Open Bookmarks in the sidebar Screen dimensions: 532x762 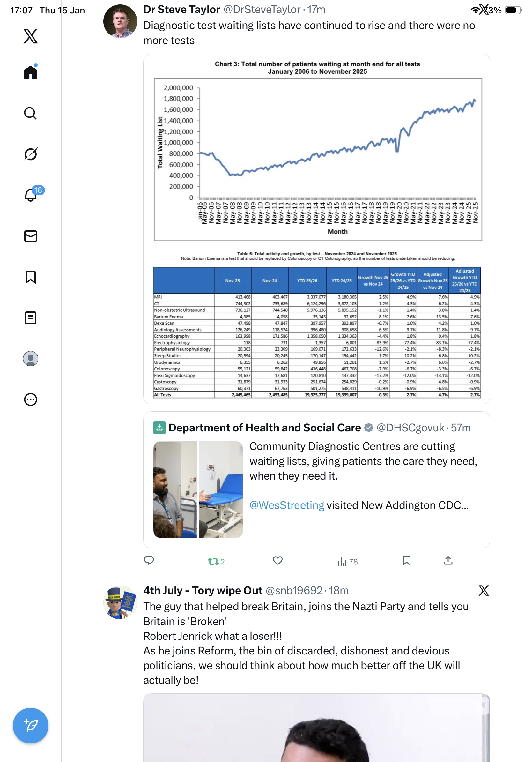pos(31,277)
